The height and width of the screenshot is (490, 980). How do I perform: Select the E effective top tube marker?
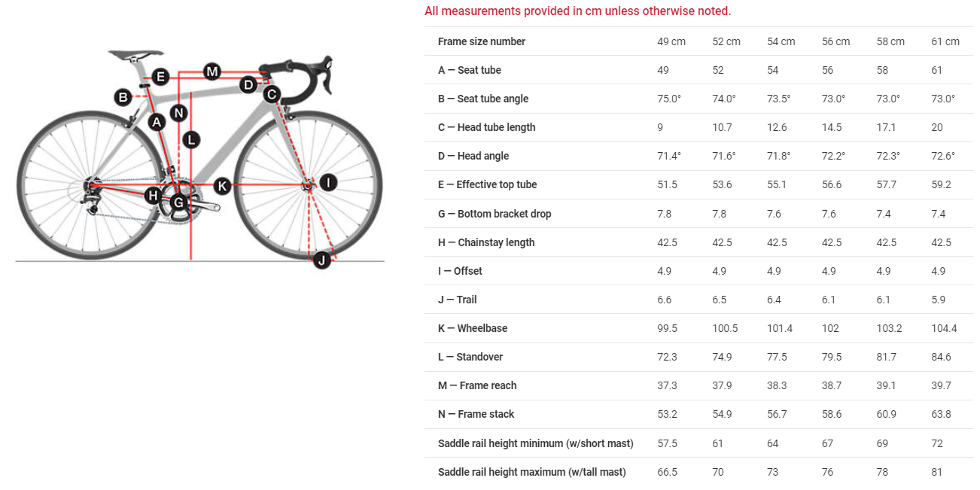click(x=160, y=76)
